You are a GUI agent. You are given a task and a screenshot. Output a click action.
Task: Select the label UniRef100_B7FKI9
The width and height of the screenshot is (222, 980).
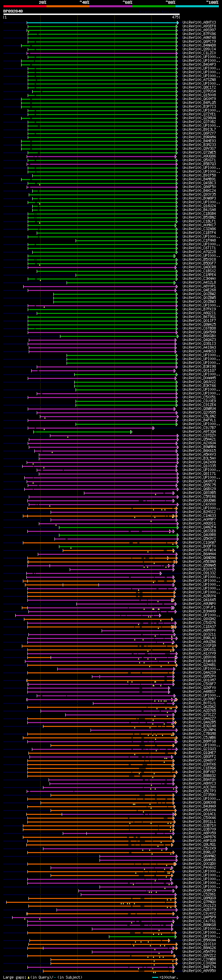(x=199, y=310)
